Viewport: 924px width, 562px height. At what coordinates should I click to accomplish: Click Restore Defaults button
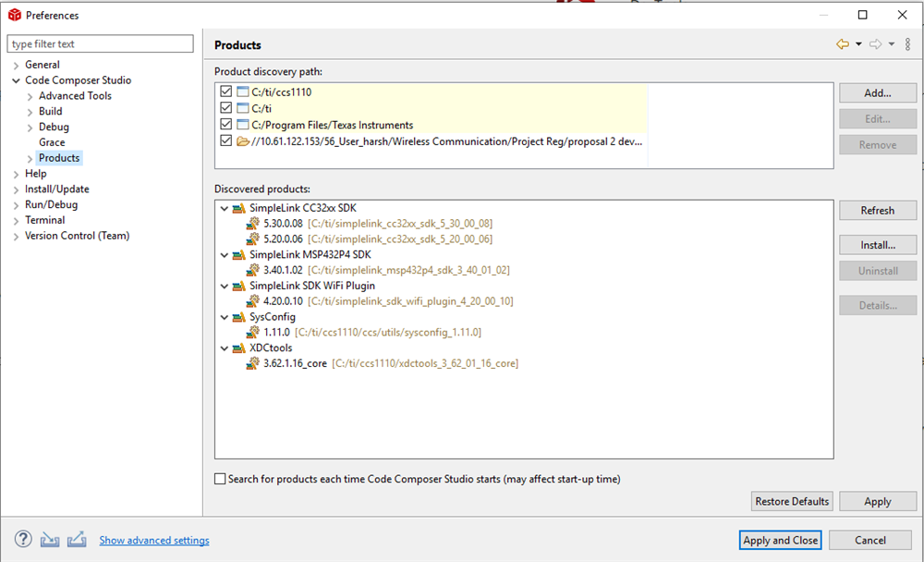(792, 501)
